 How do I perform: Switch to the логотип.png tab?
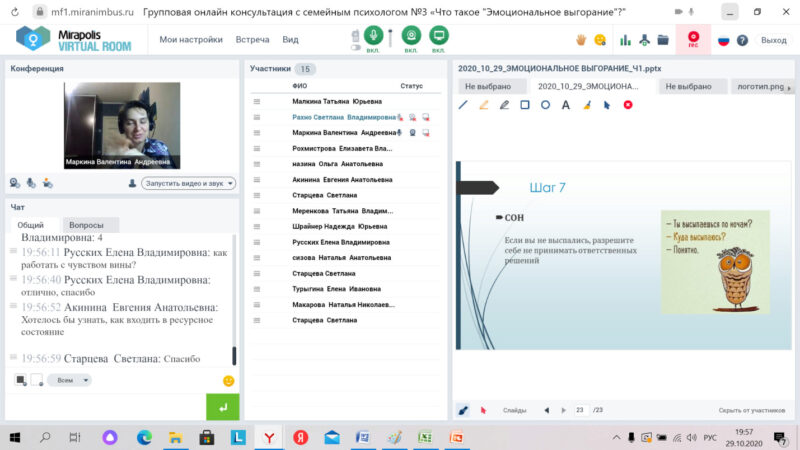coord(760,86)
